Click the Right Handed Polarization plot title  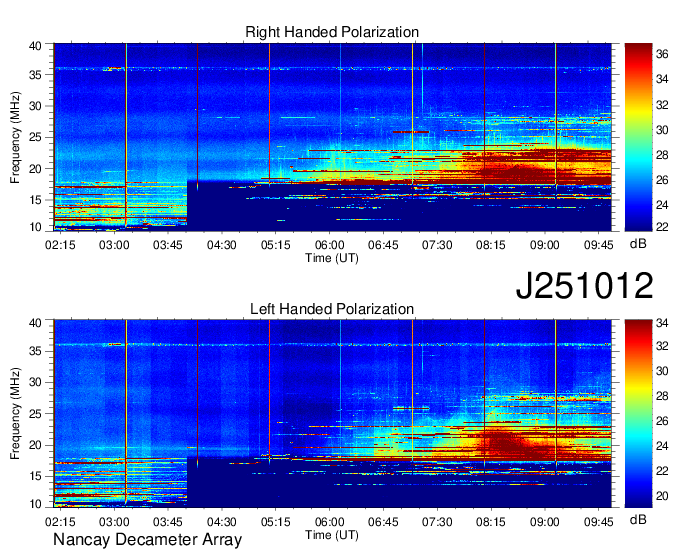332,33
